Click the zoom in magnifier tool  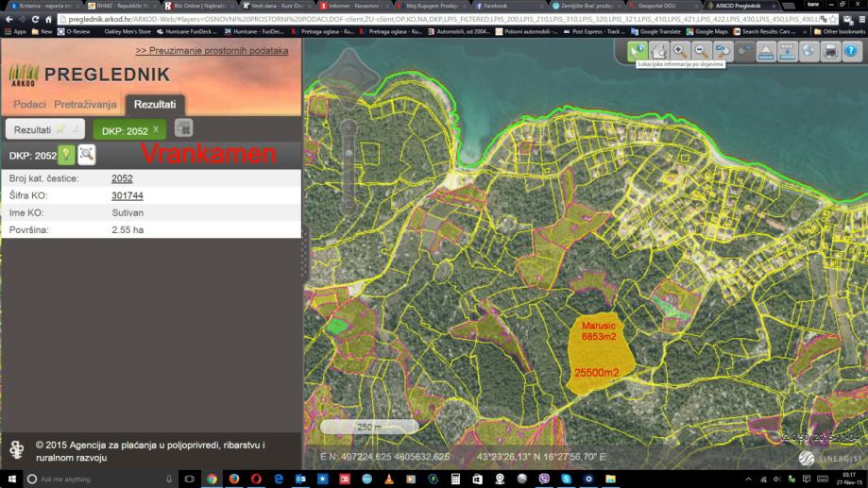click(679, 51)
